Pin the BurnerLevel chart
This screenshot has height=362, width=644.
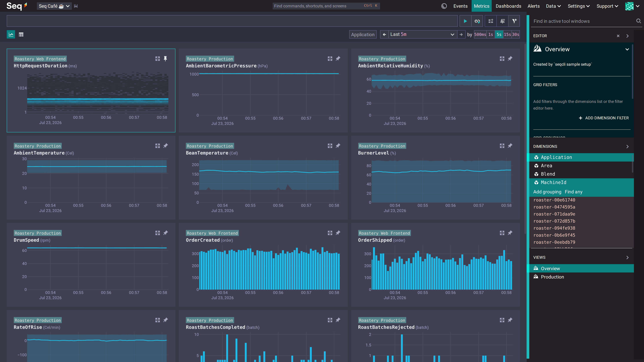point(510,146)
